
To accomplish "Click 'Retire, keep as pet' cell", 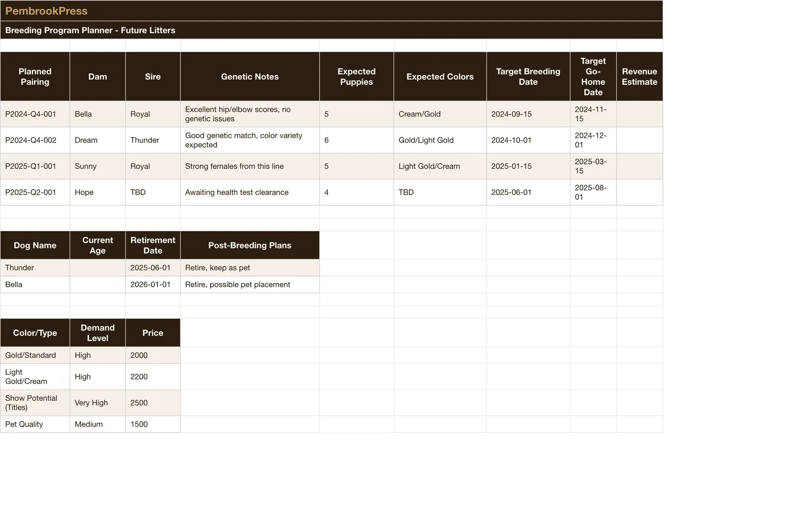I will tap(250, 268).
